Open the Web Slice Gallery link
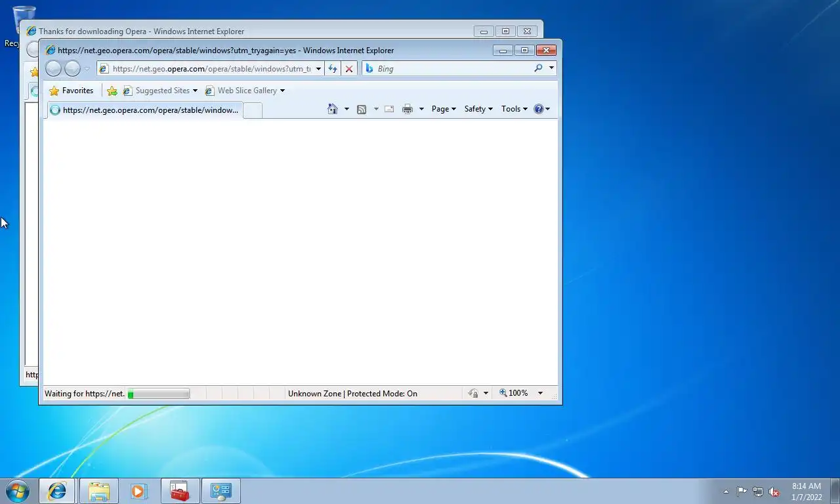The height and width of the screenshot is (504, 840). [241, 91]
